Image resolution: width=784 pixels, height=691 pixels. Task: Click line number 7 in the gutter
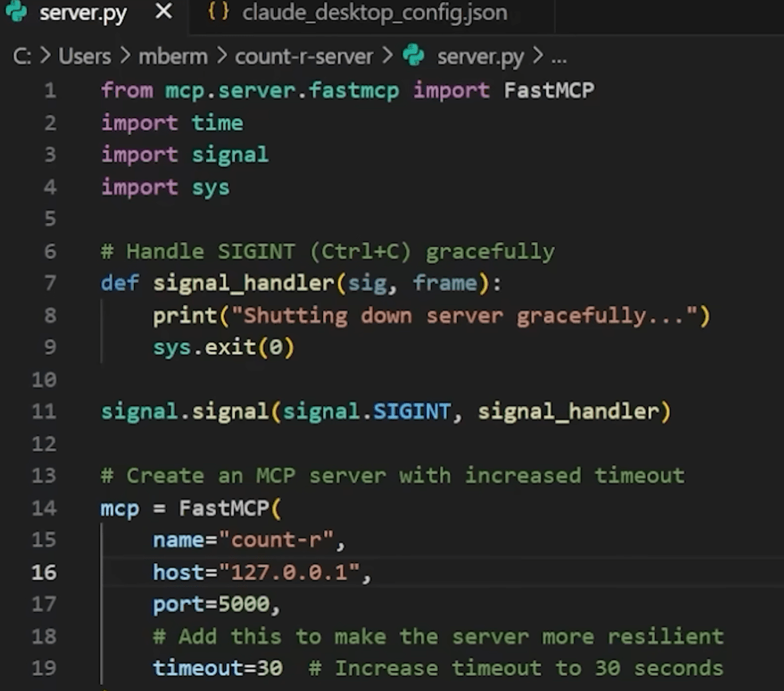coord(50,283)
